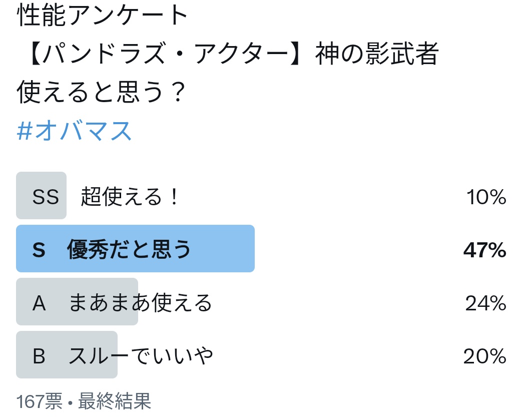The height and width of the screenshot is (420, 529).
Task: Open the 167票 vote count
Action: pos(40,401)
